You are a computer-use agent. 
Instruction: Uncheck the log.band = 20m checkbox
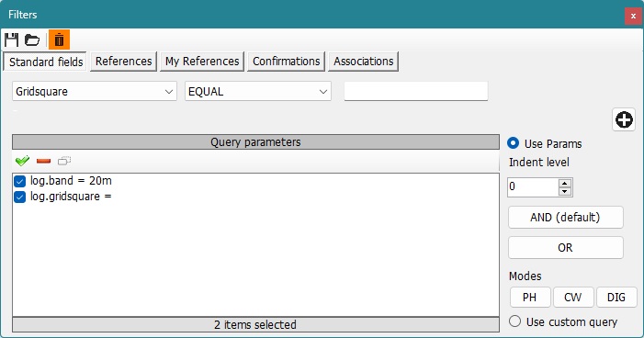[x=19, y=181]
